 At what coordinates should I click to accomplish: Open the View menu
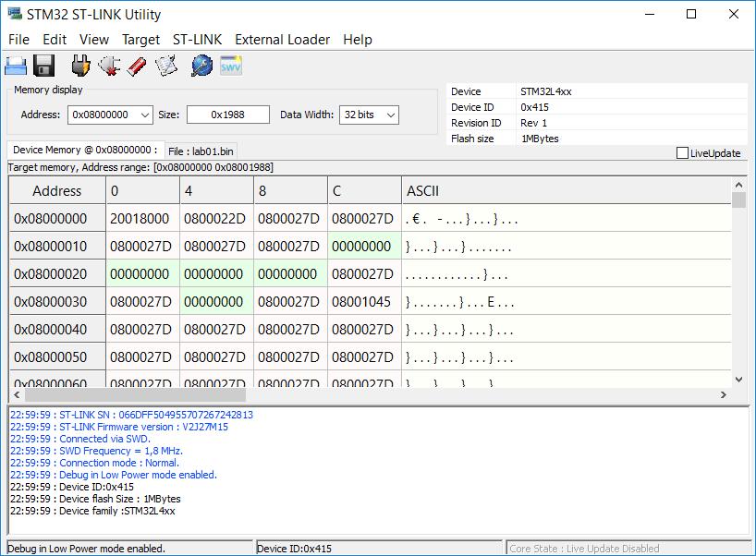point(94,40)
